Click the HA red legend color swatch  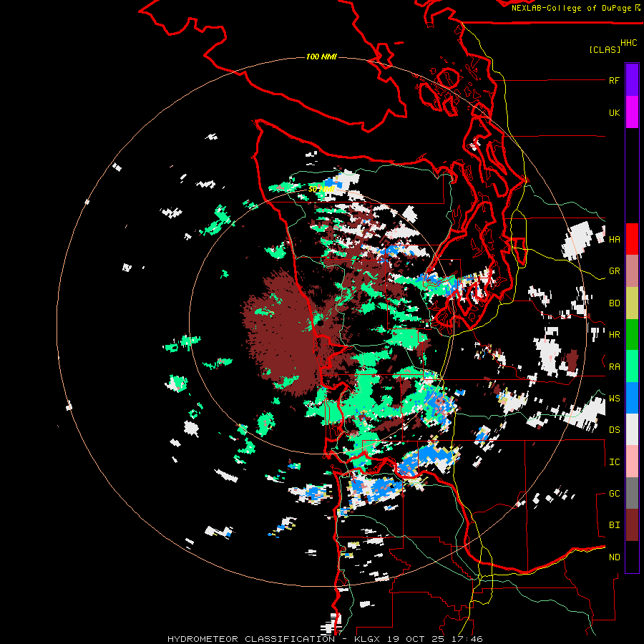coord(632,239)
